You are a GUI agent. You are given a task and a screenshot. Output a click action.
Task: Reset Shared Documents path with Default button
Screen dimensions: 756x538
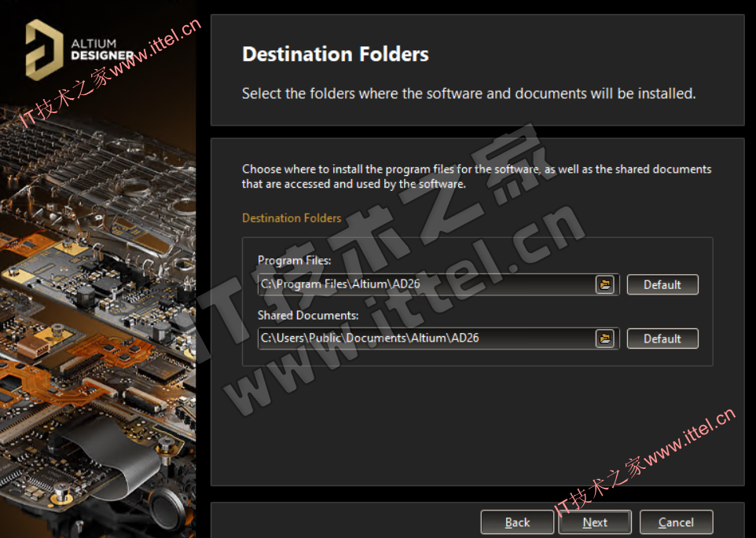(662, 339)
